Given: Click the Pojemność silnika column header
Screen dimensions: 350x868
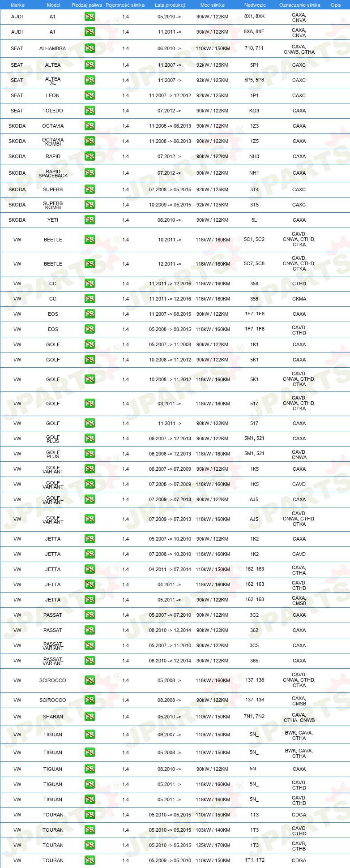Looking at the screenshot, I should click(125, 5).
